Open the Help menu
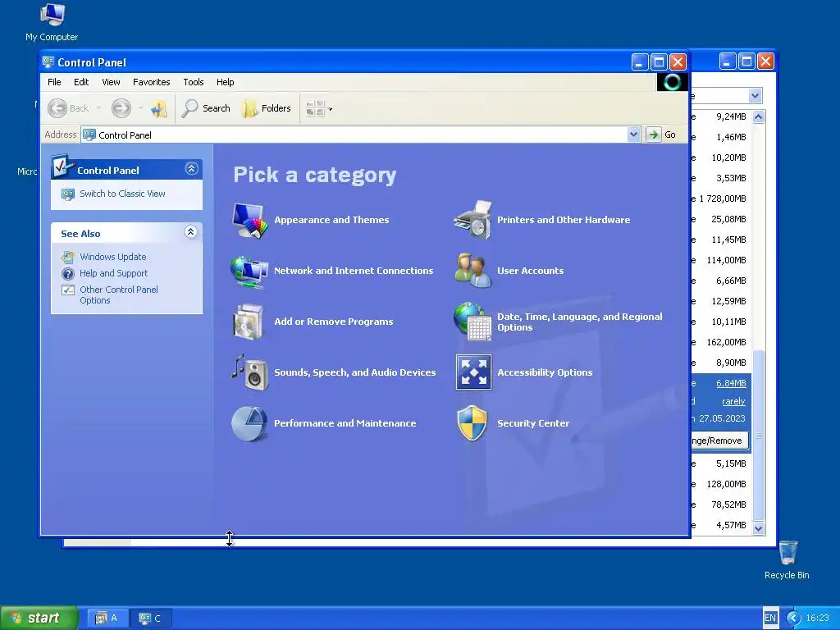Viewport: 840px width, 630px height. tap(225, 82)
